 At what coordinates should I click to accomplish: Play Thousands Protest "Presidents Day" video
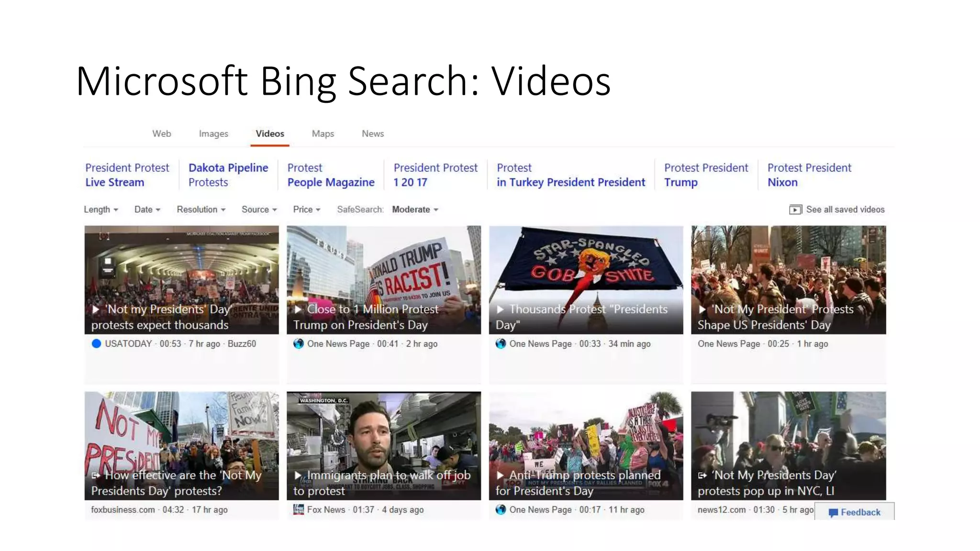click(586, 280)
